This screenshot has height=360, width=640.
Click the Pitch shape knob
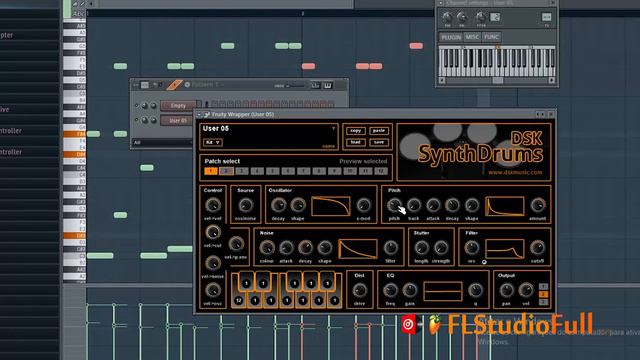click(472, 205)
